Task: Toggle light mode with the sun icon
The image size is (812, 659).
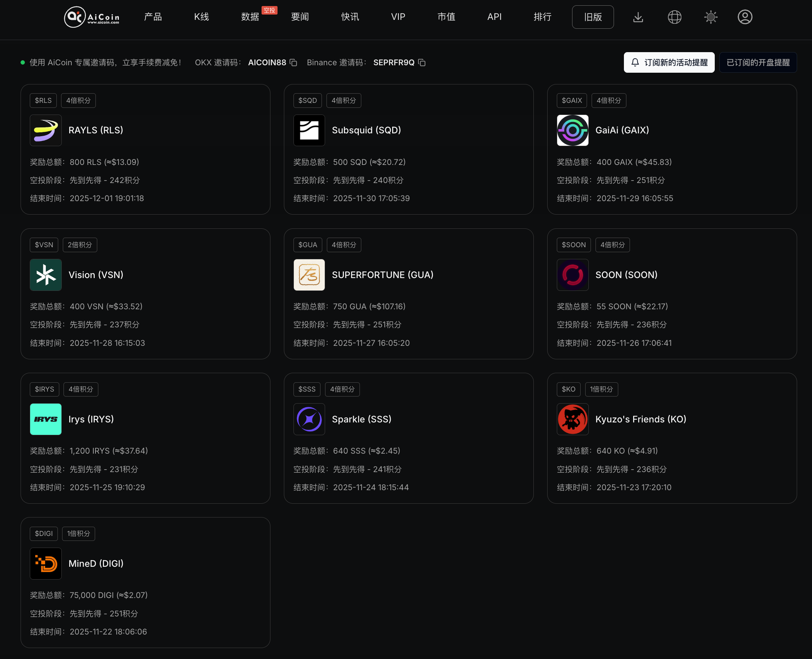Action: coord(710,17)
